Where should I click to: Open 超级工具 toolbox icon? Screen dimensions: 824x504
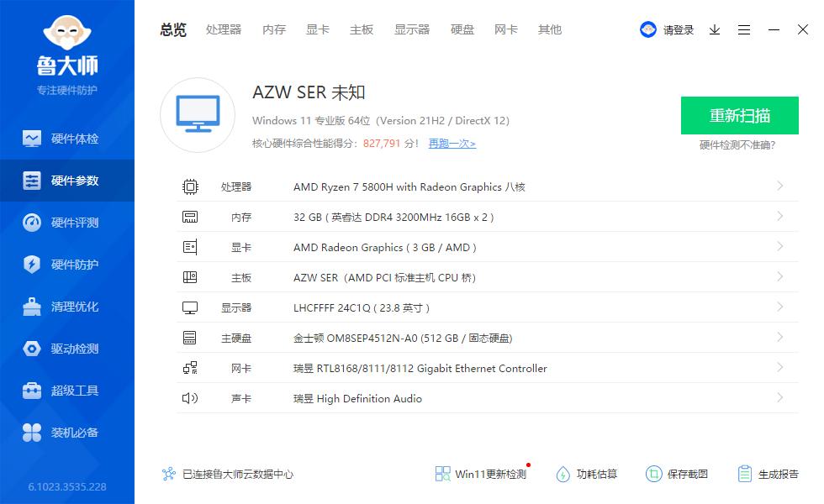[x=32, y=391]
